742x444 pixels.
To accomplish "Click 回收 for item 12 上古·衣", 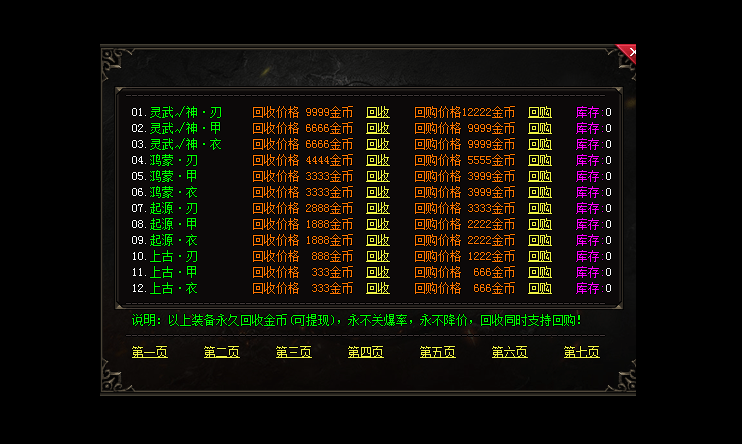I will [378, 289].
